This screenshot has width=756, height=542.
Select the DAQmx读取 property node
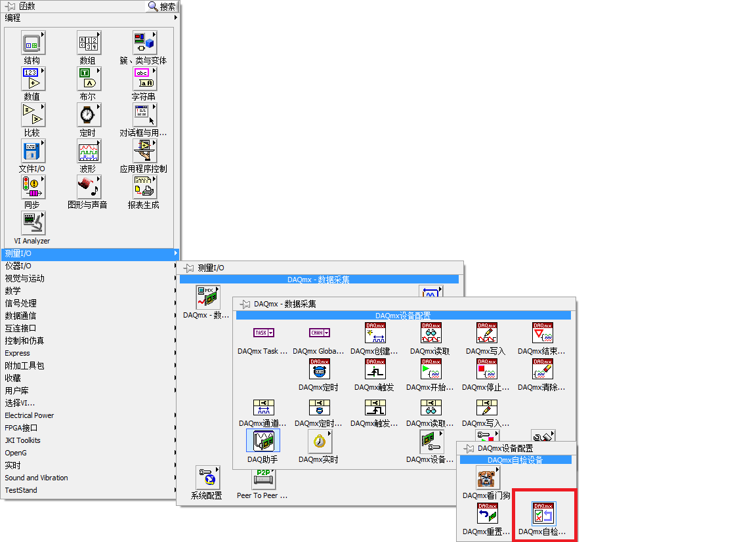coord(431,407)
